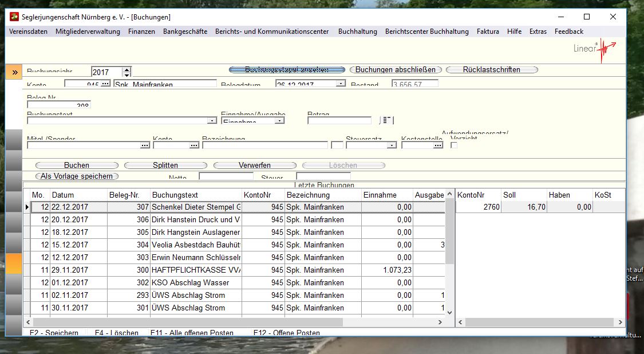Open the Bankgeschäfte menu
The width and height of the screenshot is (644, 354).
(185, 32)
